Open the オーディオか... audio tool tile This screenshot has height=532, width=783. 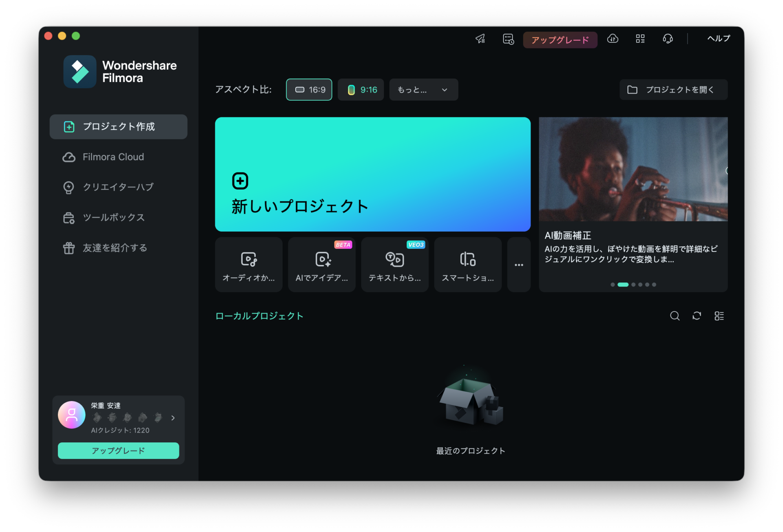pos(248,265)
